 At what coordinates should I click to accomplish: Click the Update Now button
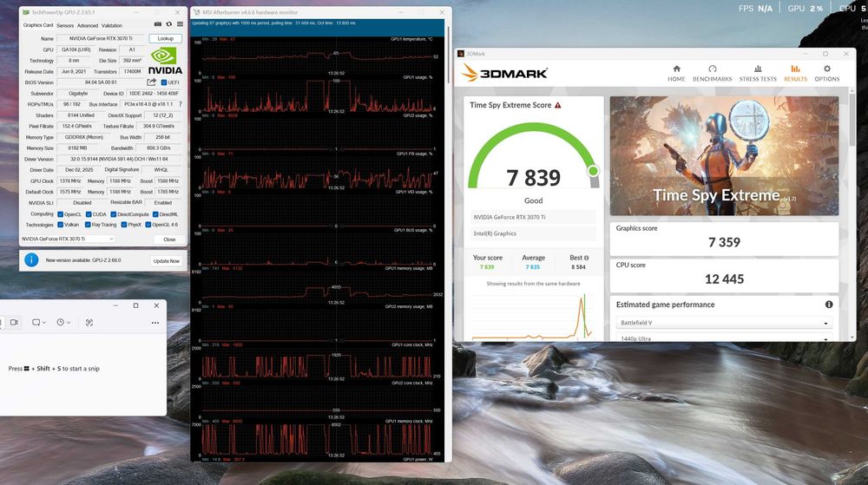coord(166,260)
